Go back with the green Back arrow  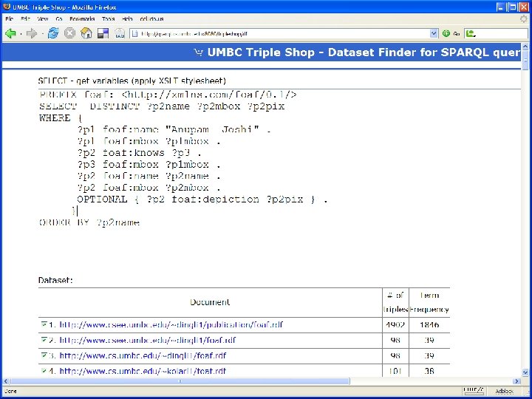tap(10, 33)
